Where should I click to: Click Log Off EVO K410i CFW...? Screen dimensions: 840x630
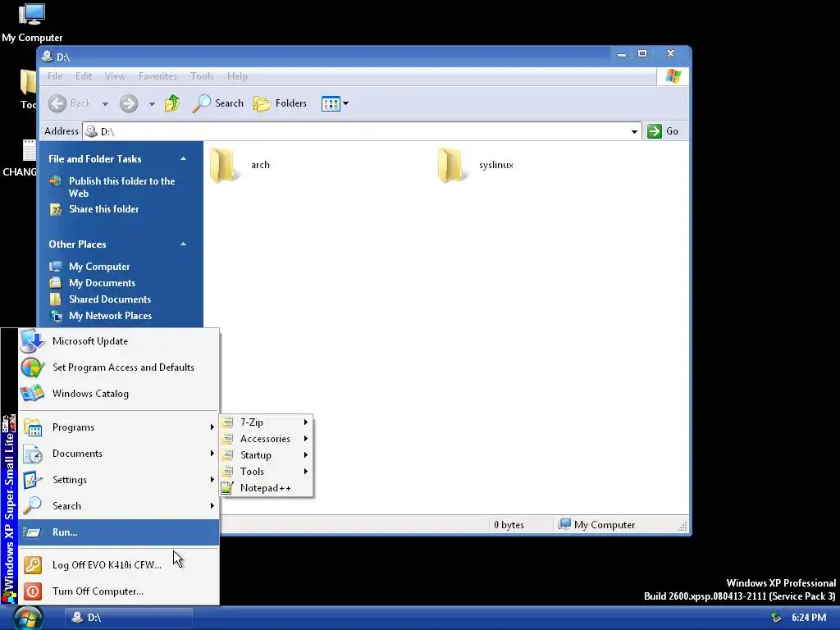tap(119, 565)
